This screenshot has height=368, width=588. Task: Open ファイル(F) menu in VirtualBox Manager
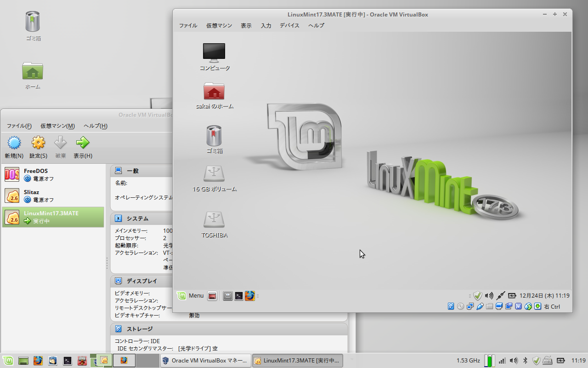click(19, 126)
